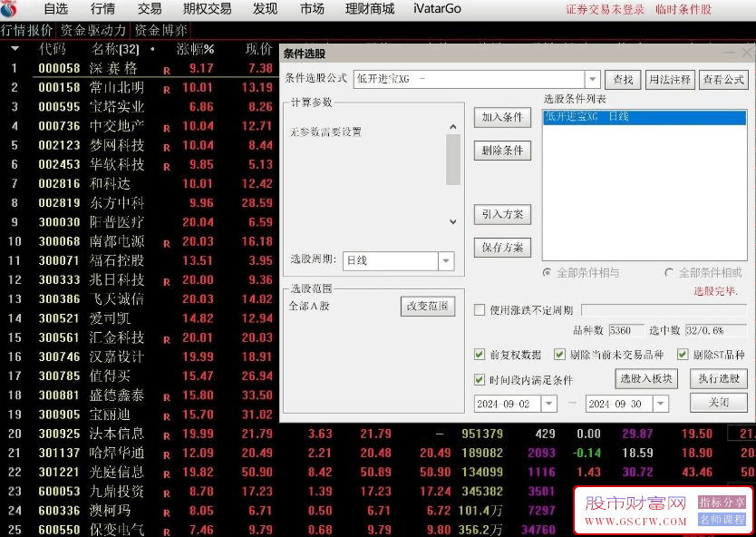
Task: Toggle the 剔除ST品种 checkbox
Action: coord(683,355)
